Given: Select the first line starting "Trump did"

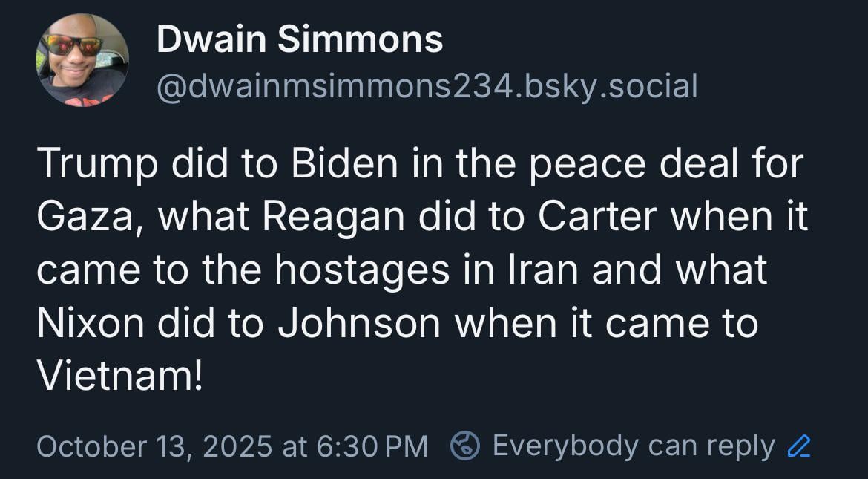Looking at the screenshot, I should pos(420,163).
